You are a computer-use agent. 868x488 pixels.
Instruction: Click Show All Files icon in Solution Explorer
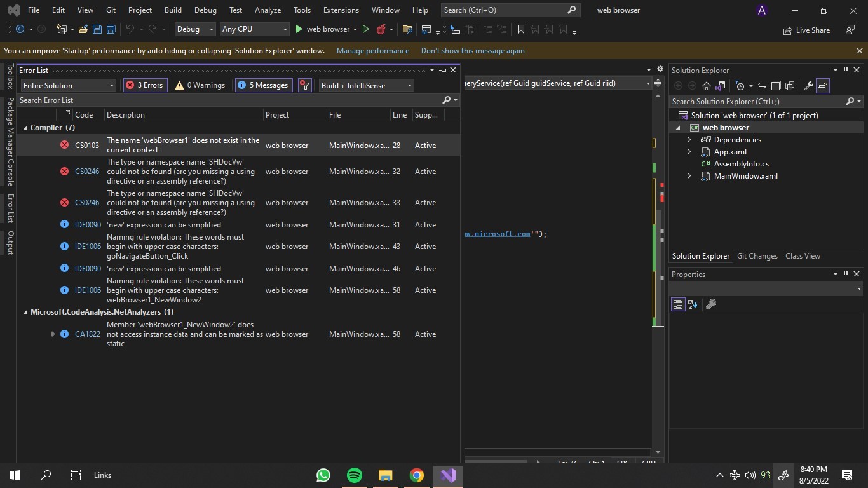coord(790,86)
